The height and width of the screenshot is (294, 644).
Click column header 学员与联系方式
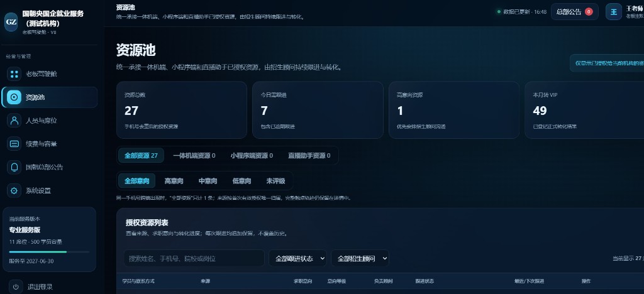coord(138,281)
